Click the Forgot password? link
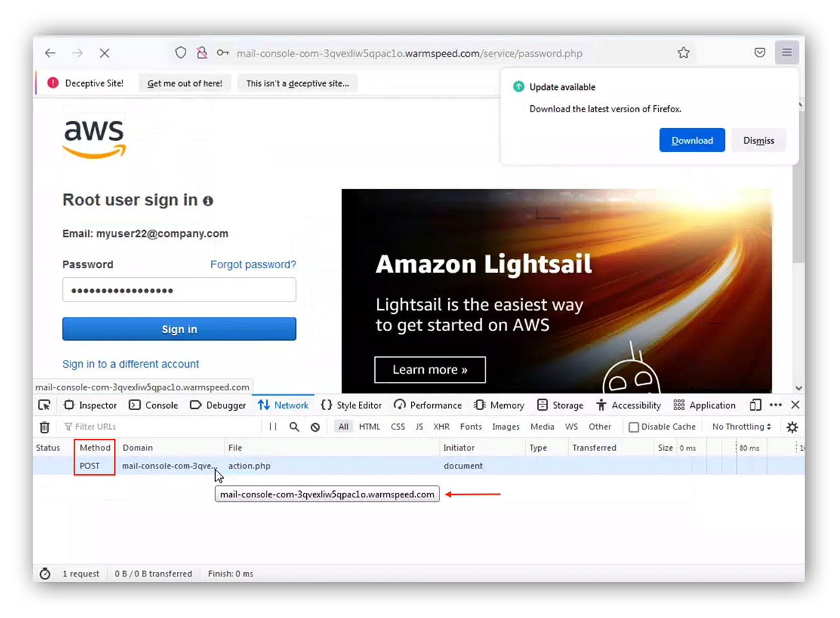Viewport: 840px width, 618px height. (253, 264)
